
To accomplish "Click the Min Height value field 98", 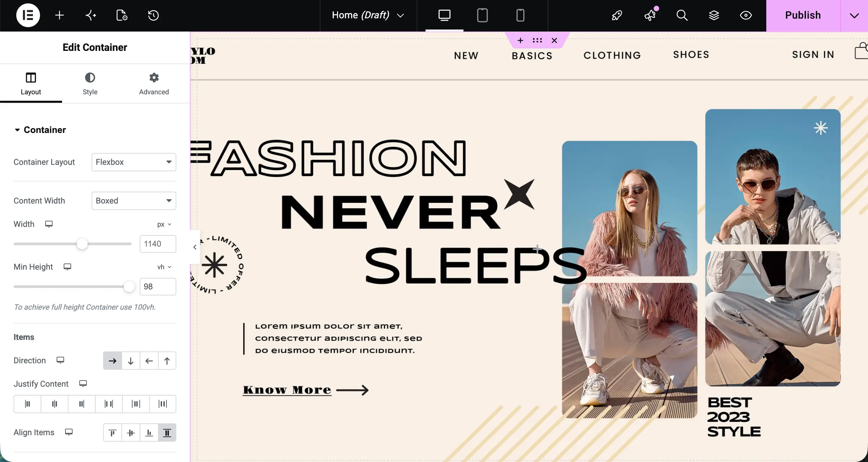I will (x=158, y=287).
